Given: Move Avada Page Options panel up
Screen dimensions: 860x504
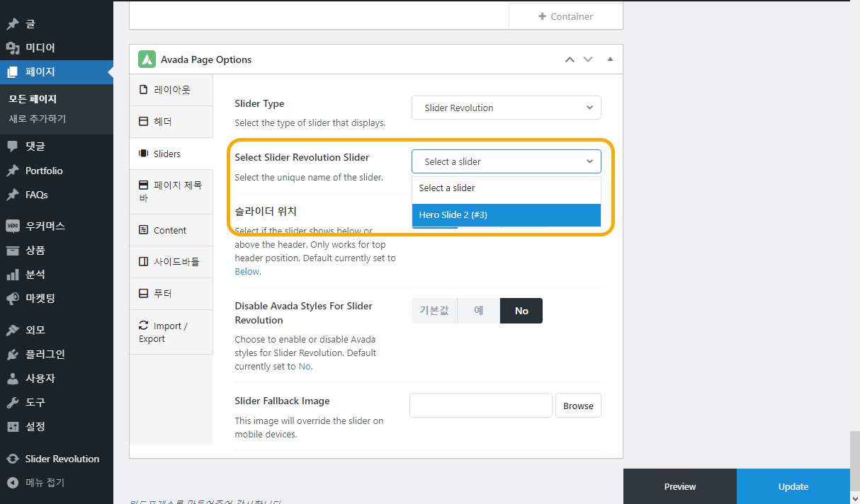Looking at the screenshot, I should point(570,59).
